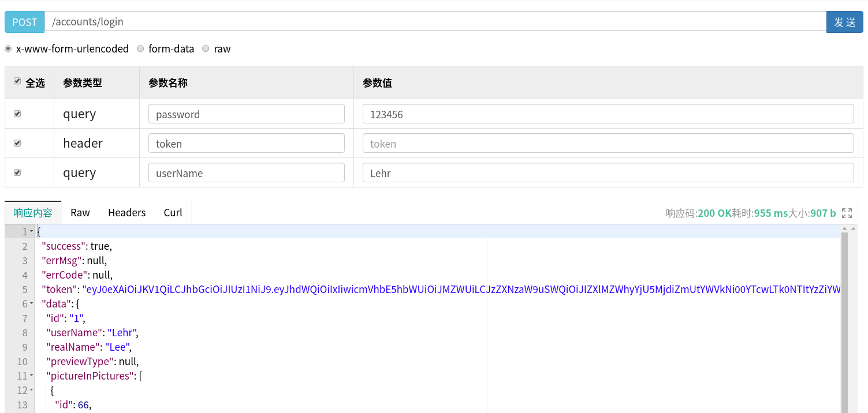868x413 pixels.
Task: Switch to the 响应内容 tab
Action: (33, 212)
